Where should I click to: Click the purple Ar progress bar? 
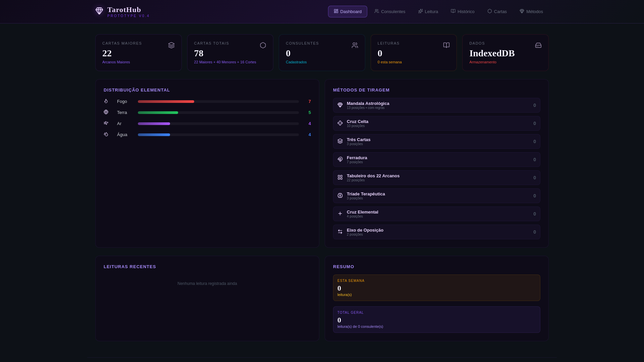point(154,124)
